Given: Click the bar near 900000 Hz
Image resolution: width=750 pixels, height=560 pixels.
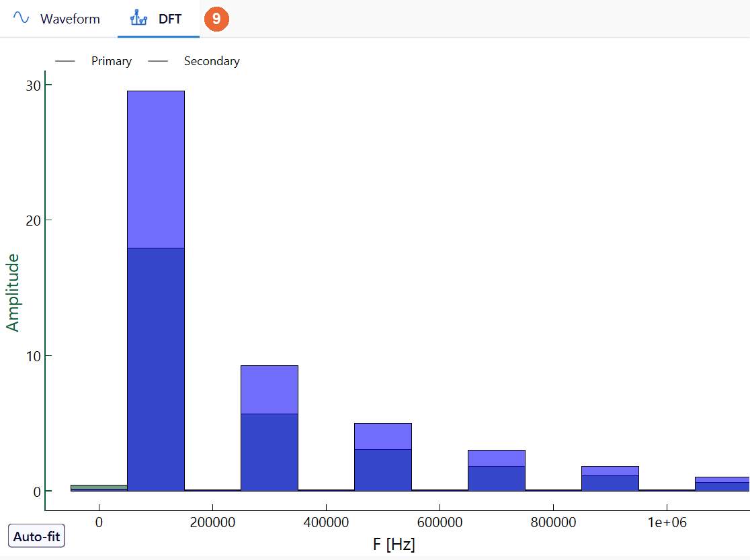Looking at the screenshot, I should pos(610,478).
